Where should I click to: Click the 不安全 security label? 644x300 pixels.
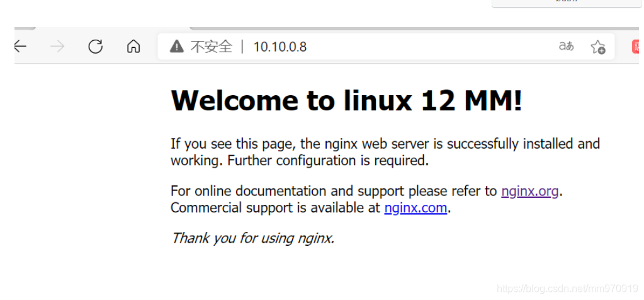(212, 47)
